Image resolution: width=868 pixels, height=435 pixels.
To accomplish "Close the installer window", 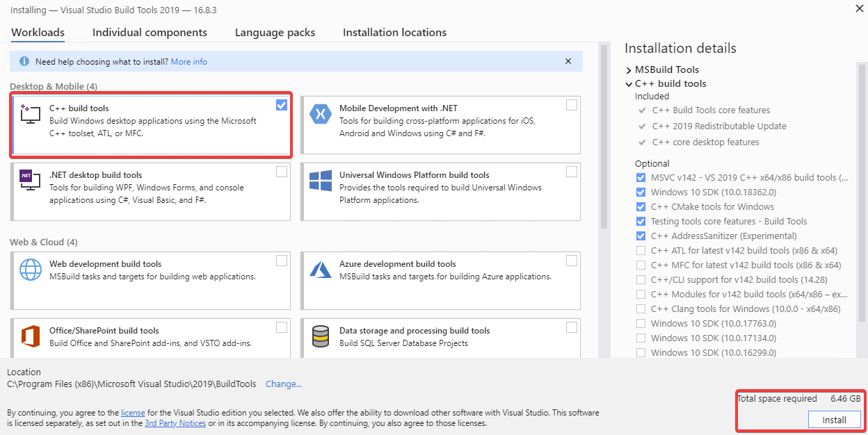I will 859,8.
